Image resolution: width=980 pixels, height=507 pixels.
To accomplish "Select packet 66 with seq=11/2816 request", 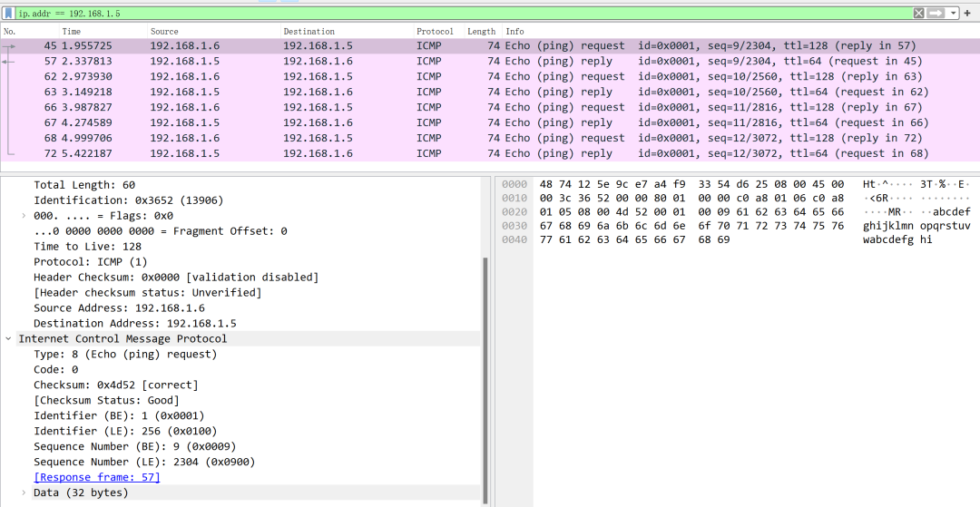I will tap(490, 107).
